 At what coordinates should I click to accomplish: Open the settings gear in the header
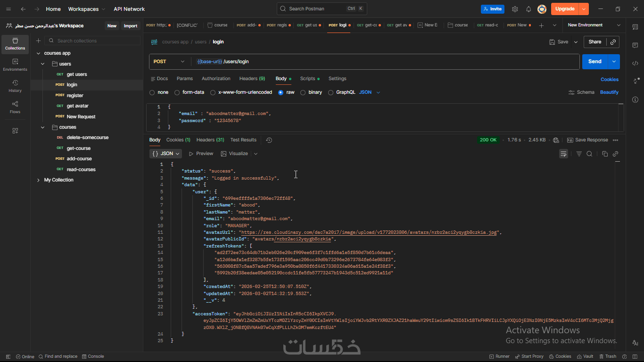click(x=515, y=9)
